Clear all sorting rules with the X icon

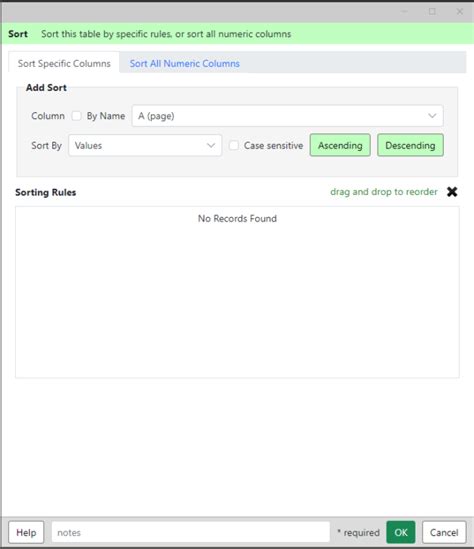(452, 192)
